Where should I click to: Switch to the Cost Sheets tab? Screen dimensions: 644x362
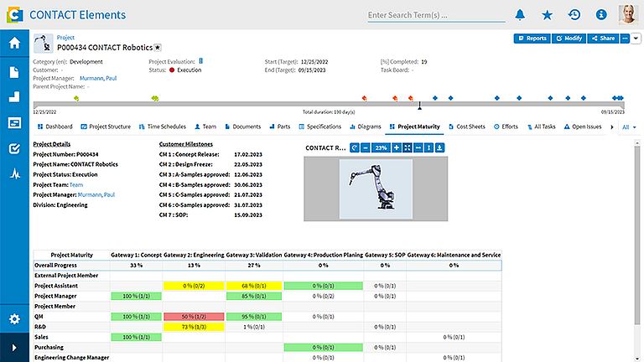coord(467,127)
